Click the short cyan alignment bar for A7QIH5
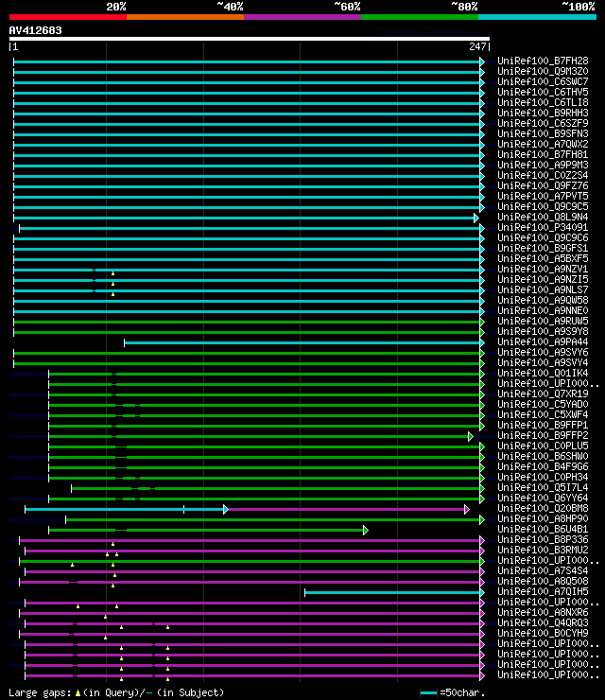 (x=392, y=593)
